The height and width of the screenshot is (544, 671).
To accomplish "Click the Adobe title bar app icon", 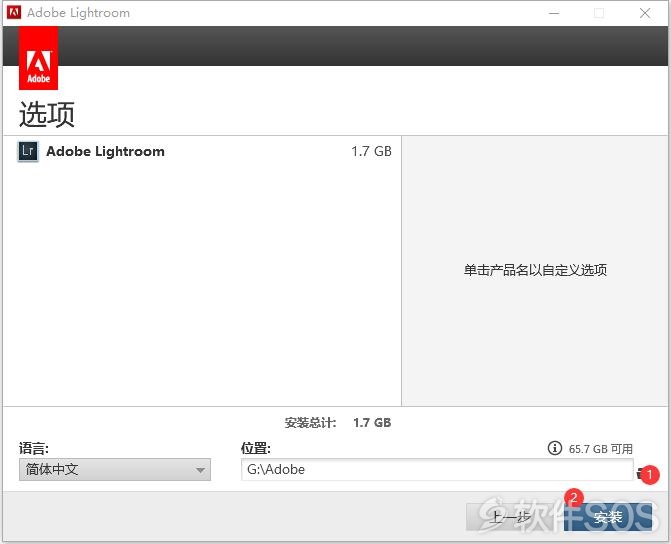I will tap(14, 12).
